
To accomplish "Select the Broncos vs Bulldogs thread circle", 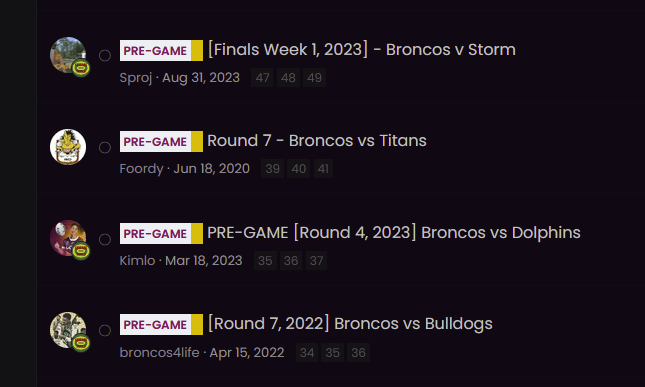I will coord(105,330).
